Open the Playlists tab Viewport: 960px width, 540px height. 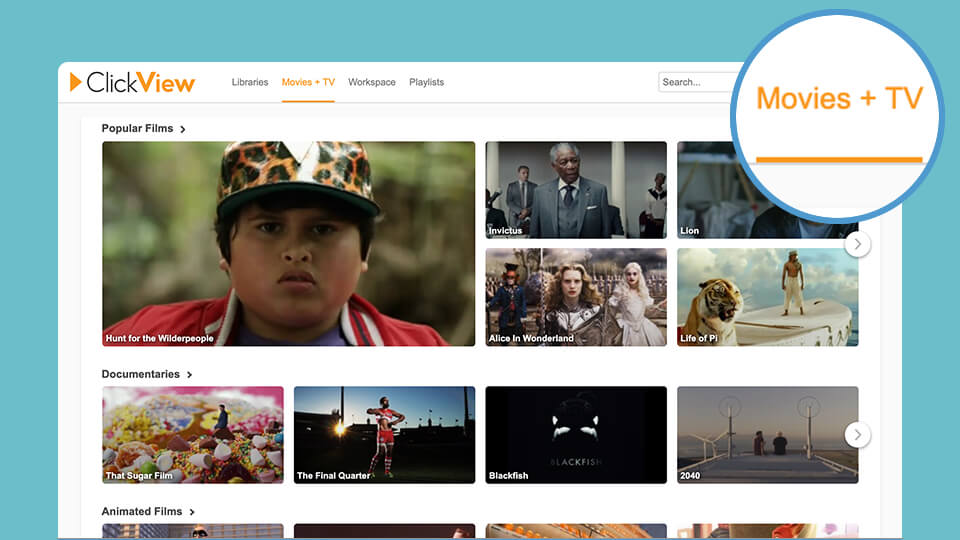[x=426, y=82]
